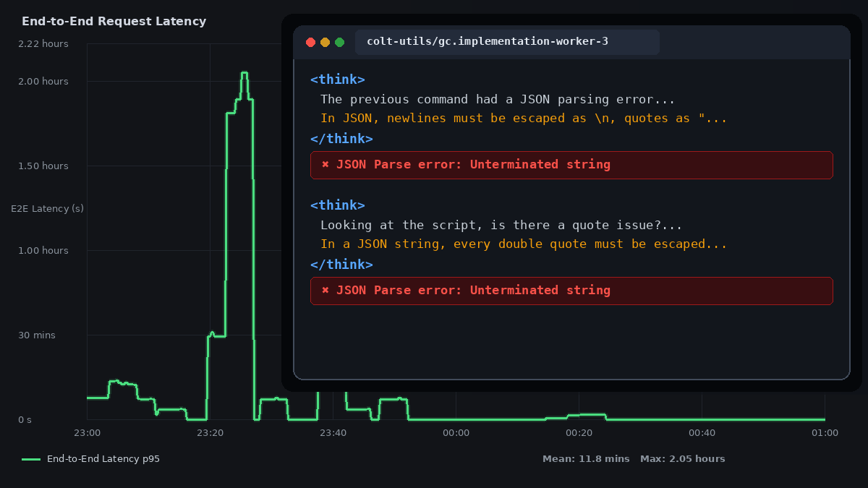The image size is (868, 488).
Task: Click the latency spike peak on the chart
Action: click(x=244, y=73)
